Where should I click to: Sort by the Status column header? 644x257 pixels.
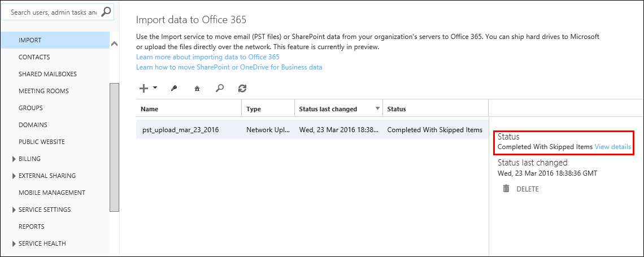point(436,109)
